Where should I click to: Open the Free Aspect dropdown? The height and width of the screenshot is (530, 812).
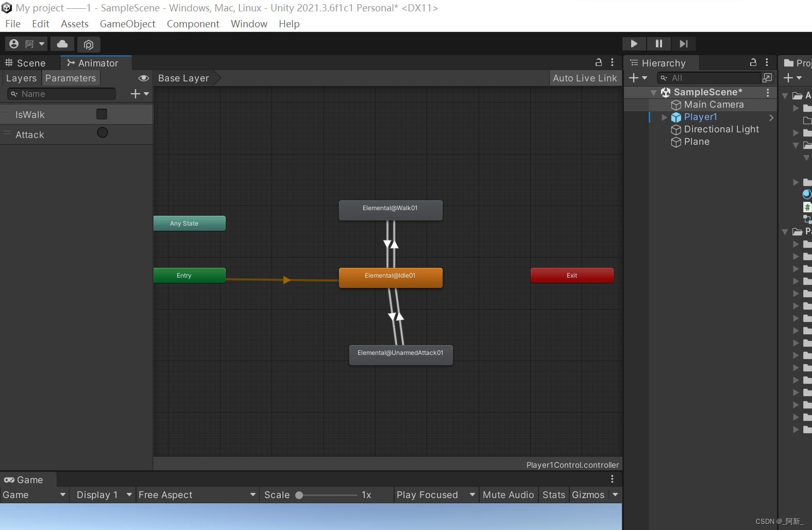(x=197, y=494)
